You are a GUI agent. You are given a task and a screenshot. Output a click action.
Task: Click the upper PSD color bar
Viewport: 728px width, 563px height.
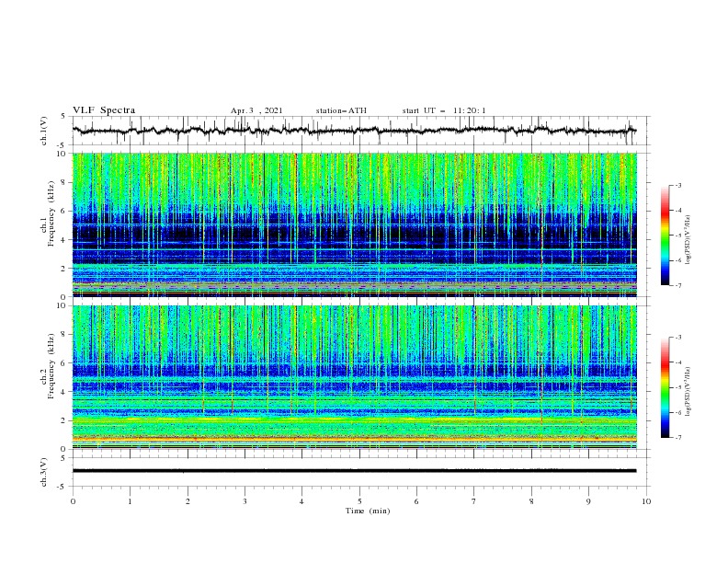[x=665, y=236]
